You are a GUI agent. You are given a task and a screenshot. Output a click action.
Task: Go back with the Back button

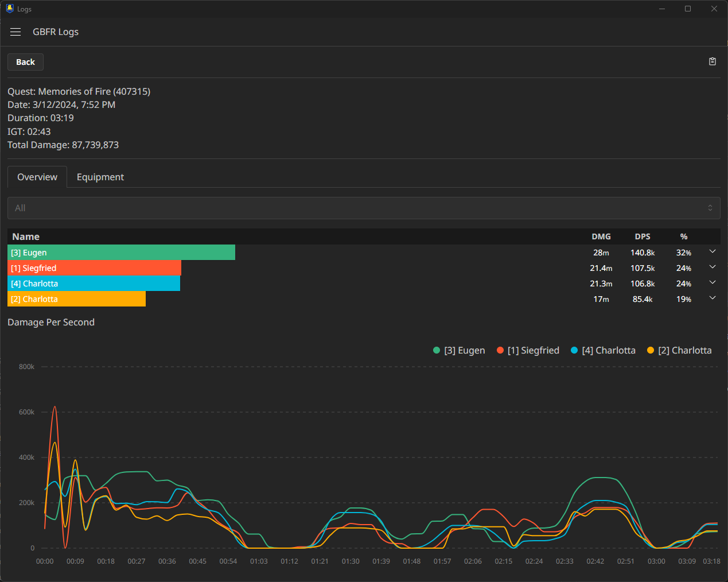point(25,62)
